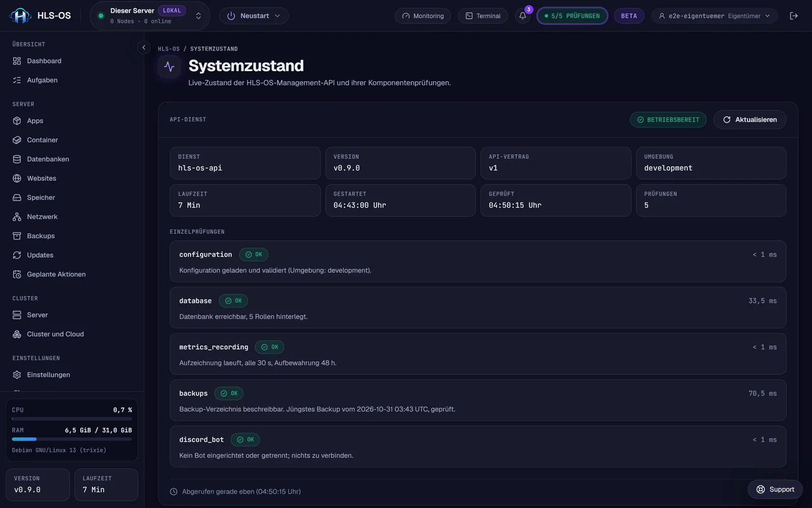Open the Dashboard sidebar icon
Image resolution: width=812 pixels, height=508 pixels.
pos(17,61)
